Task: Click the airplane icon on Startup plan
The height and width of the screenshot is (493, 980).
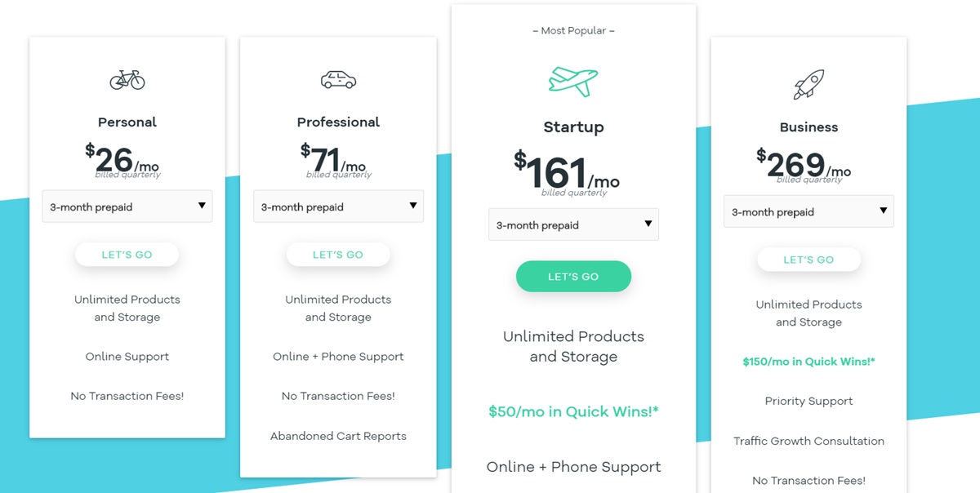Action: pyautogui.click(x=573, y=80)
